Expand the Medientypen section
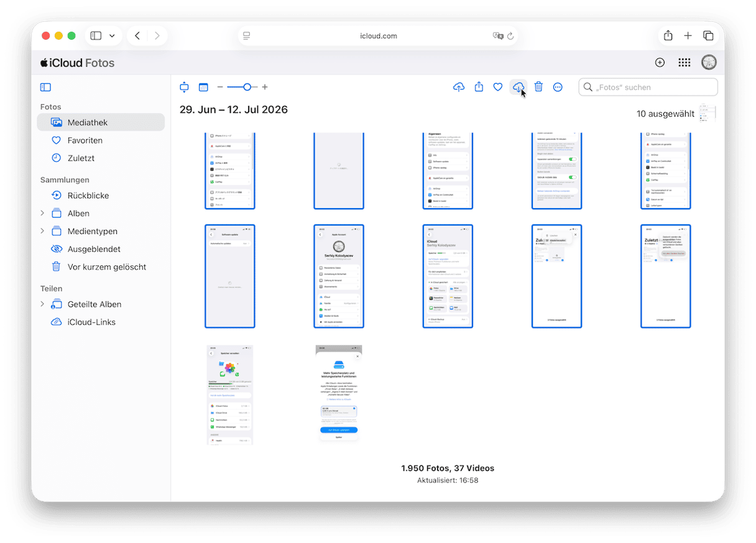 42,231
